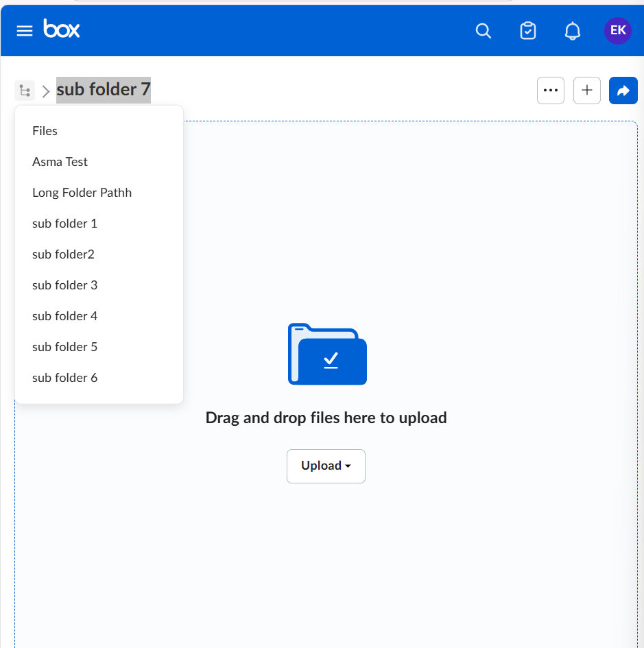This screenshot has height=648, width=644.
Task: Open the more options ellipsis menu
Action: [x=551, y=90]
